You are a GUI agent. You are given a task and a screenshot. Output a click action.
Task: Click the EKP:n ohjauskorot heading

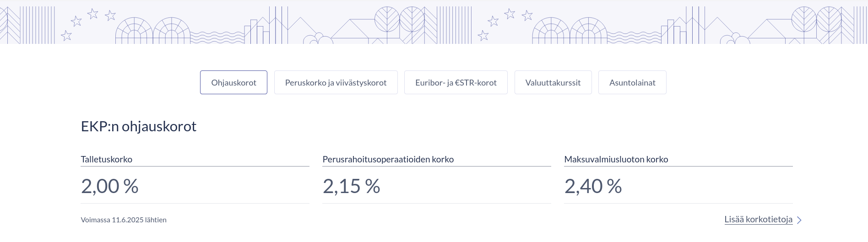coord(139,126)
